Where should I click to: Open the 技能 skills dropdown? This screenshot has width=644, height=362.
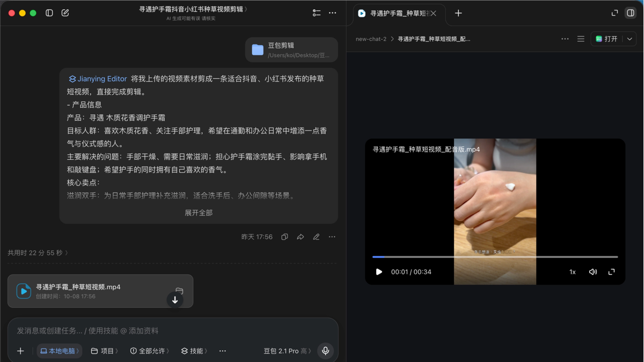[194, 351]
